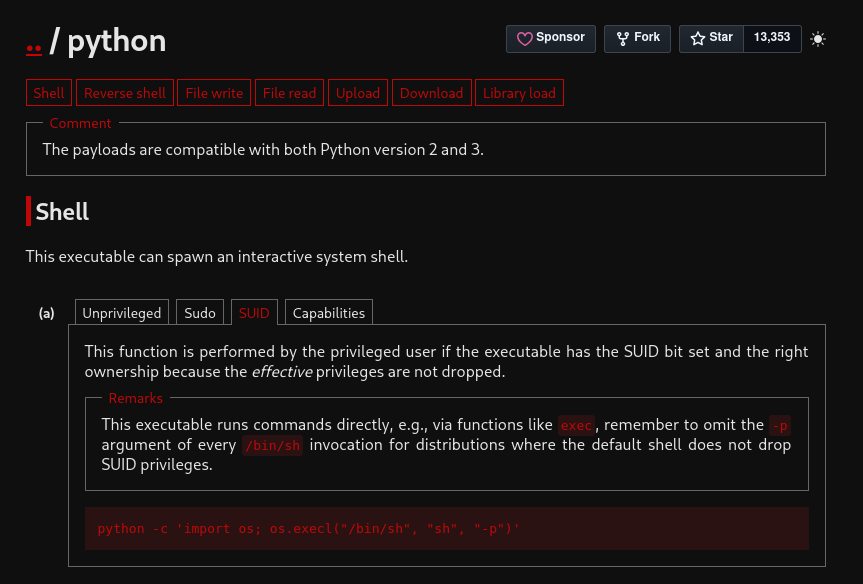Go up via the red '..' link
Image resolution: width=863 pixels, height=584 pixels.
click(x=34, y=47)
